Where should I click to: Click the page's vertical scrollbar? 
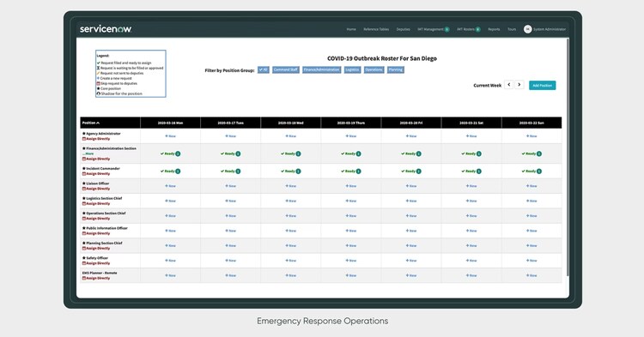pos(568,158)
